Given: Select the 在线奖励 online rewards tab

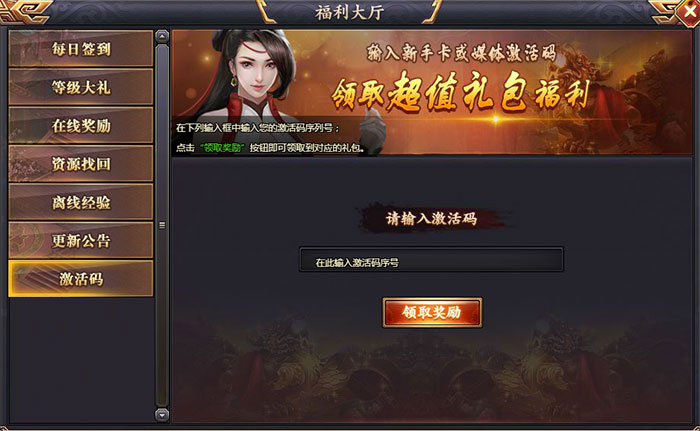Looking at the screenshot, I should tap(81, 125).
